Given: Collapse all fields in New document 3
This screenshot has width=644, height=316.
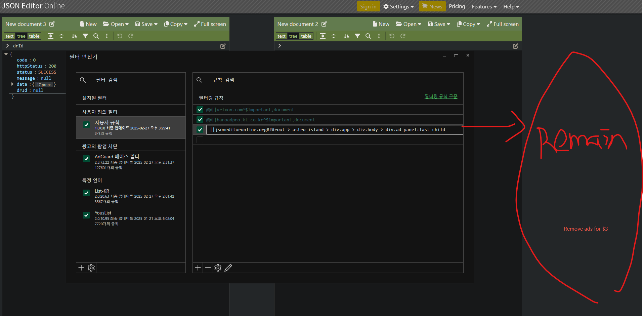Looking at the screenshot, I should coord(61,36).
